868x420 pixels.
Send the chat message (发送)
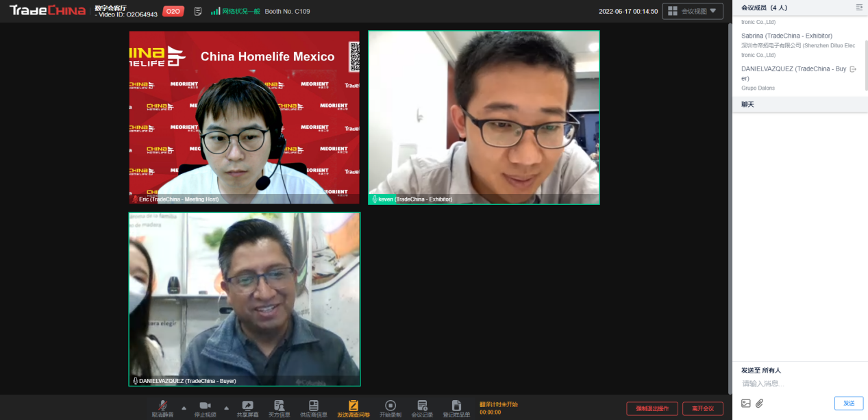coord(849,403)
